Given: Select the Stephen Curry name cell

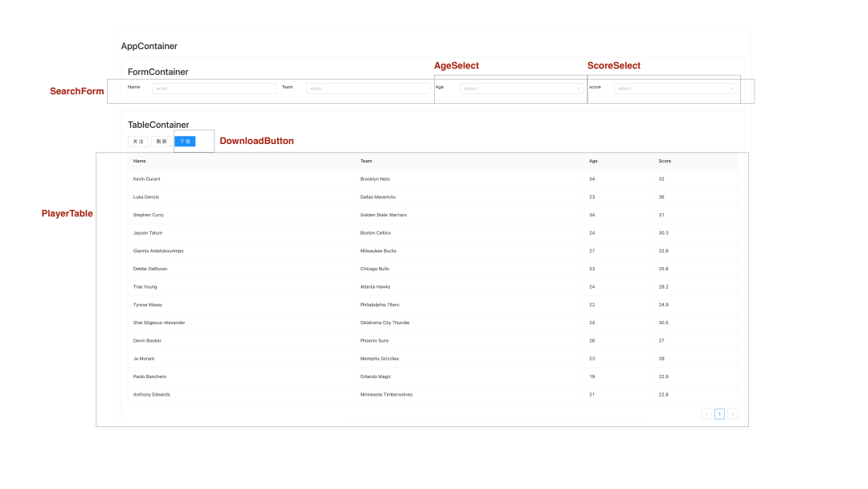Looking at the screenshot, I should [241, 215].
